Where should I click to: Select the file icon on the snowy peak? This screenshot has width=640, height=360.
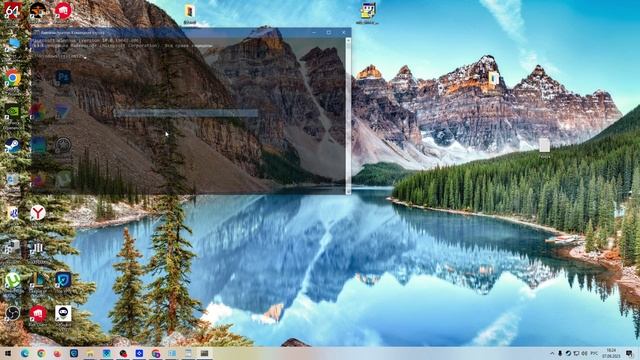point(493,78)
